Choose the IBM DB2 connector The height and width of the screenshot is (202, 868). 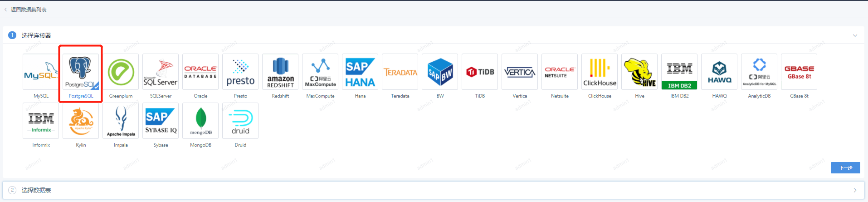point(679,72)
